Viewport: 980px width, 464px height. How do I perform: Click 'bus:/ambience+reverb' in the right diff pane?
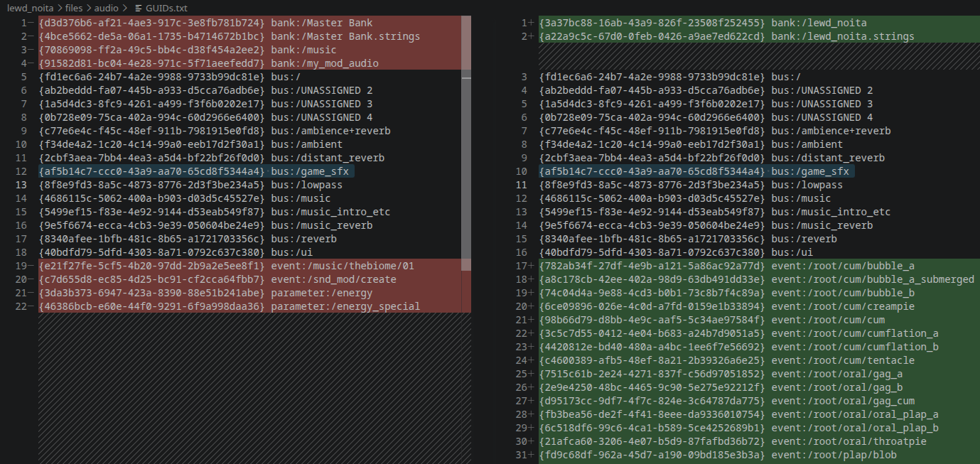tap(831, 131)
